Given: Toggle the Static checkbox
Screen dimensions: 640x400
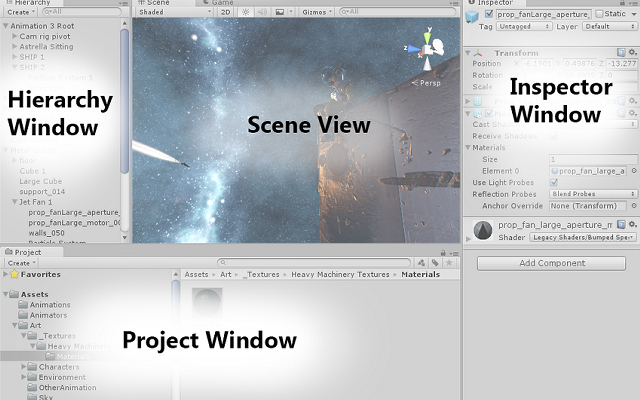Looking at the screenshot, I should click(599, 14).
